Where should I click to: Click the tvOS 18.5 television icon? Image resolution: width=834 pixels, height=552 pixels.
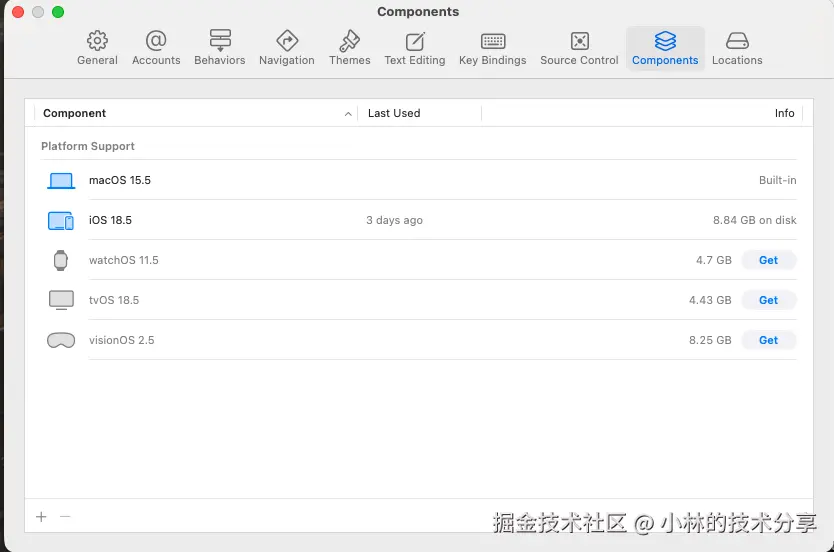pos(61,300)
